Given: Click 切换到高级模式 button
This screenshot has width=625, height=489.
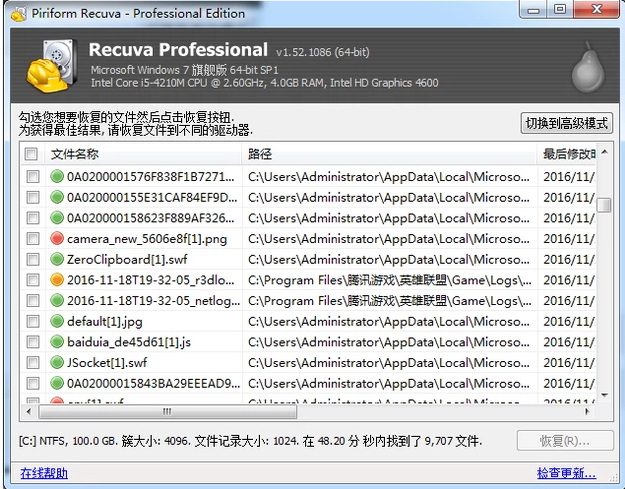Looking at the screenshot, I should 566,123.
